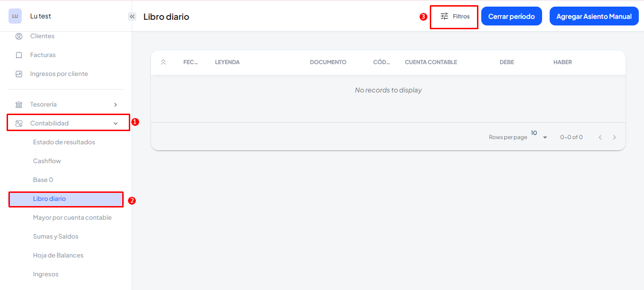Expand the Tesorería submenu arrow
Viewport: 644px width, 290px height.
pos(116,105)
